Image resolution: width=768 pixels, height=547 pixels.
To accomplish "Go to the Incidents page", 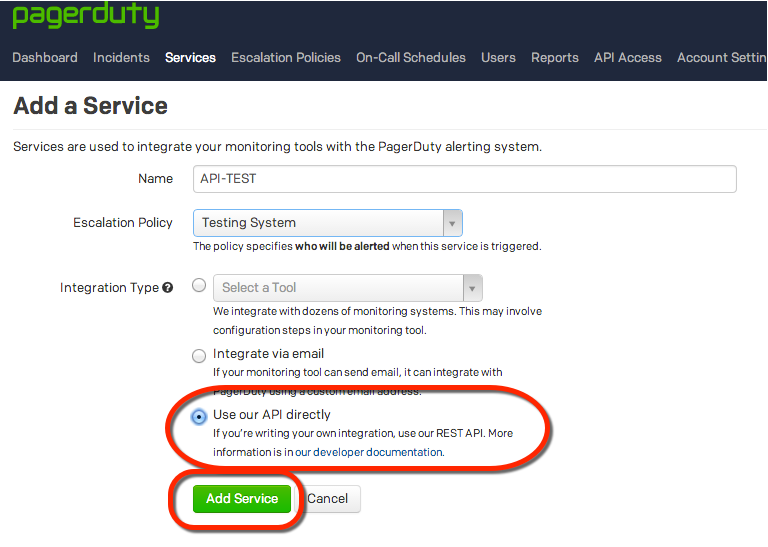I will (x=121, y=58).
